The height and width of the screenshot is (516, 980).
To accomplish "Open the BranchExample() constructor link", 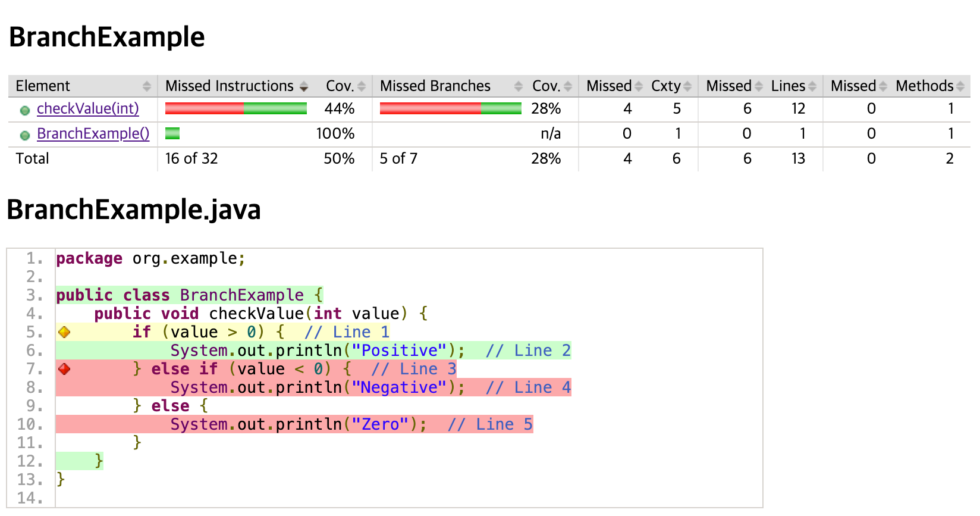I will click(93, 133).
